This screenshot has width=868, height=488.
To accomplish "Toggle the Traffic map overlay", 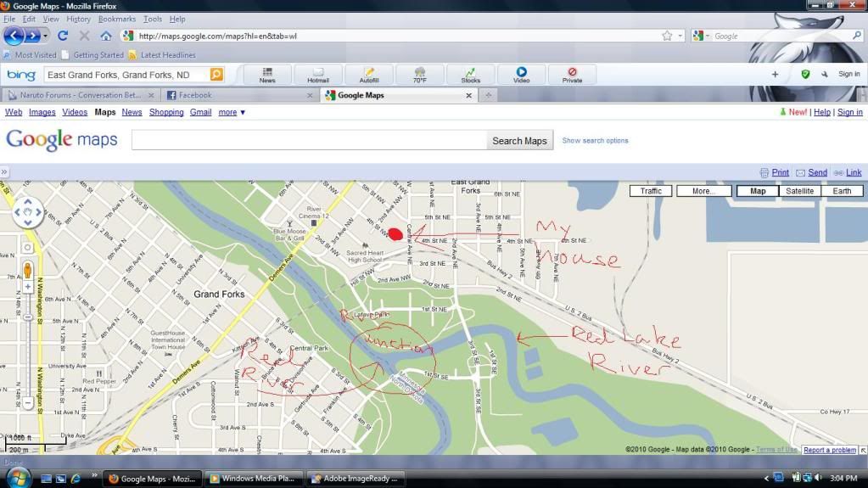I will click(651, 191).
